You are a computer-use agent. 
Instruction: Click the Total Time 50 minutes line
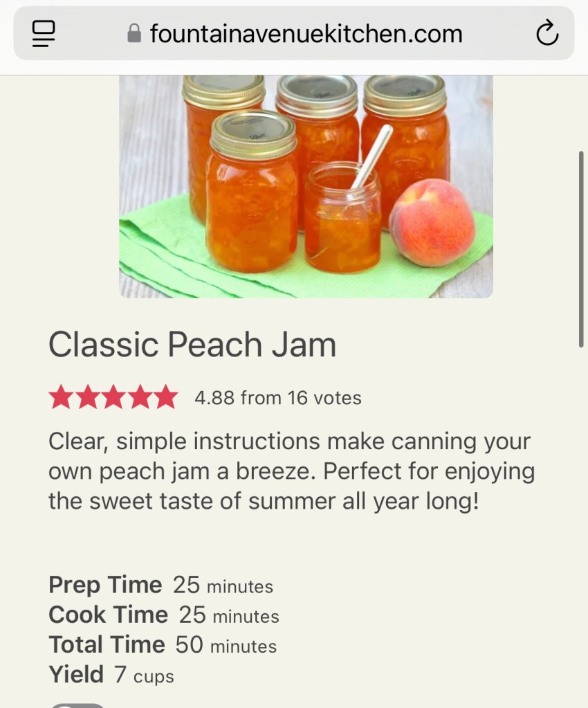coord(163,645)
